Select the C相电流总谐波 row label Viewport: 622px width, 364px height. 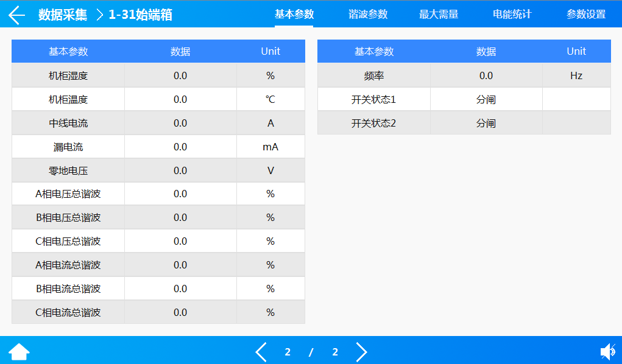[x=68, y=312]
